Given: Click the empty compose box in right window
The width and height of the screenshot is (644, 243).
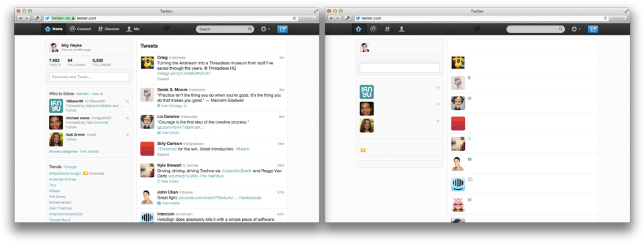Looking at the screenshot, I should [400, 67].
